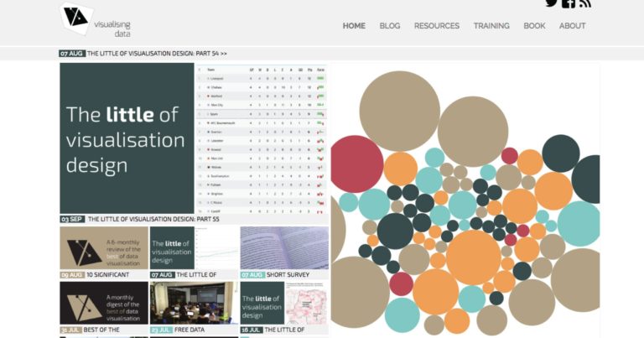Open the ABOUT menu item
The width and height of the screenshot is (644, 338).
(x=572, y=26)
